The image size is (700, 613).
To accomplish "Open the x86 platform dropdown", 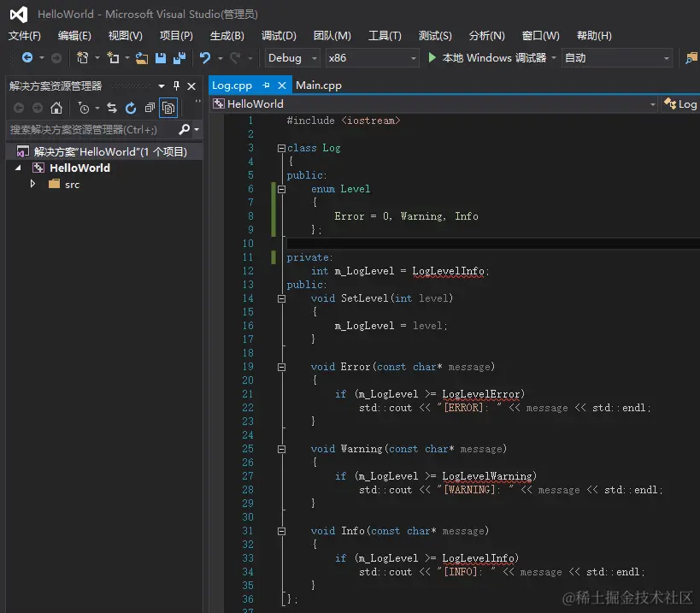I will point(371,58).
